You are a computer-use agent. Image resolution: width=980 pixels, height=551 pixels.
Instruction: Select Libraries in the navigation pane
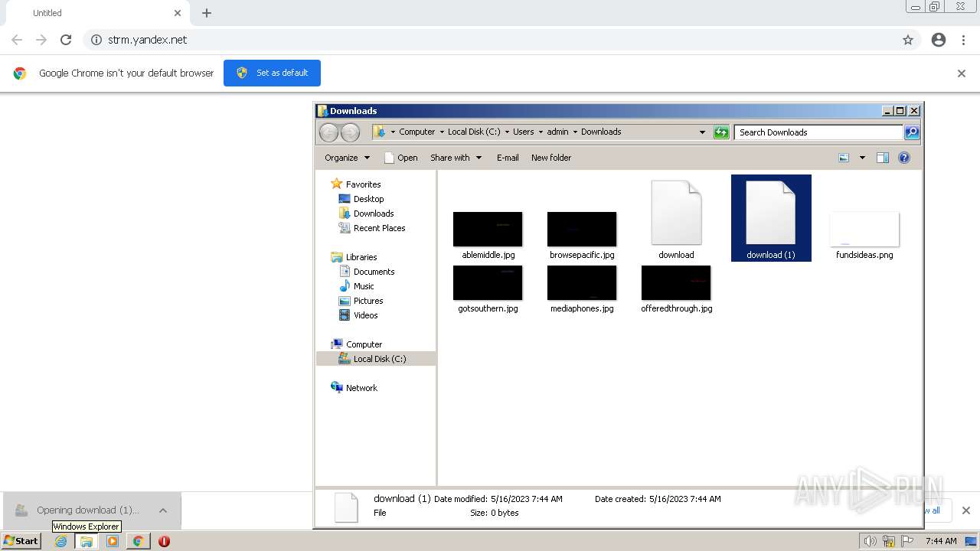click(x=361, y=257)
